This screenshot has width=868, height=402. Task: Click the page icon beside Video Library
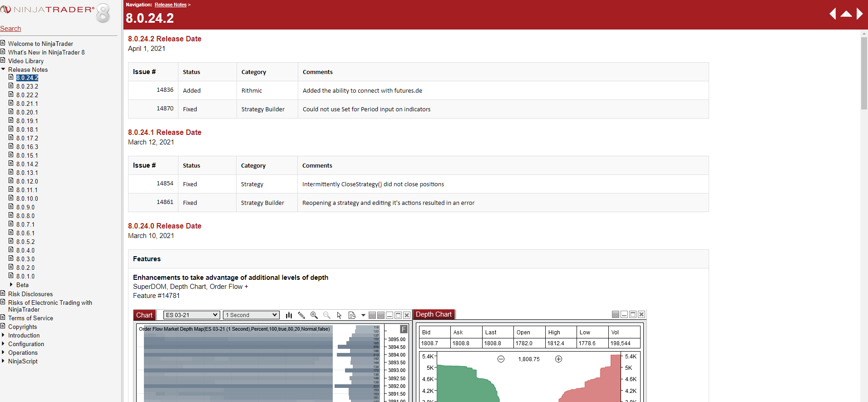(x=3, y=60)
